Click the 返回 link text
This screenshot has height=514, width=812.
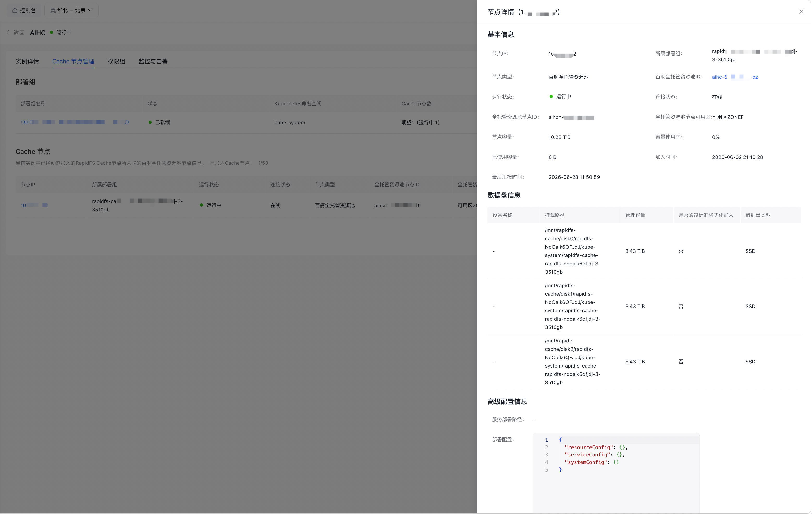(19, 33)
